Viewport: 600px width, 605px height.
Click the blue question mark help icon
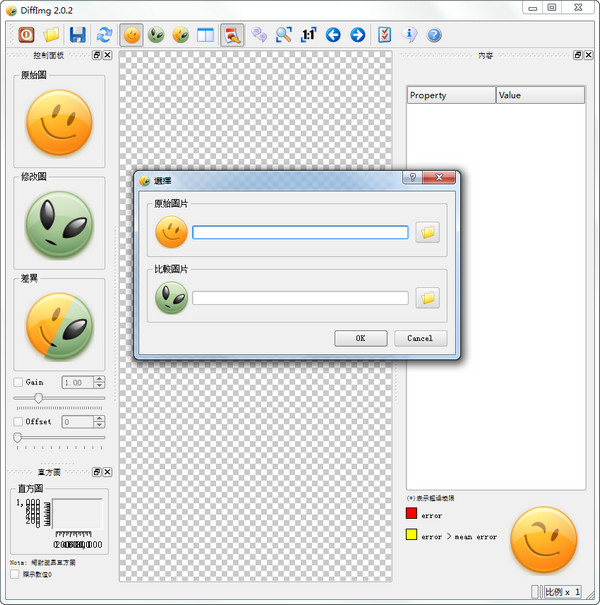434,35
